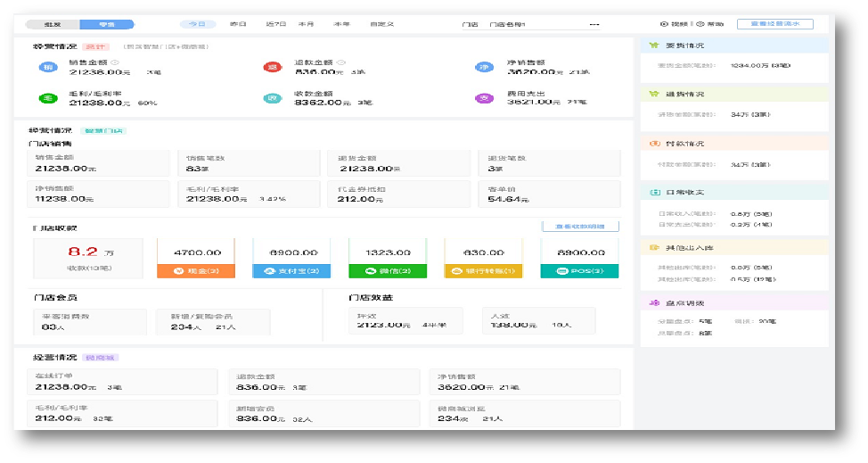This screenshot has height=463, width=868.
Task: Click the green 智慧门店 tag
Action: click(103, 131)
